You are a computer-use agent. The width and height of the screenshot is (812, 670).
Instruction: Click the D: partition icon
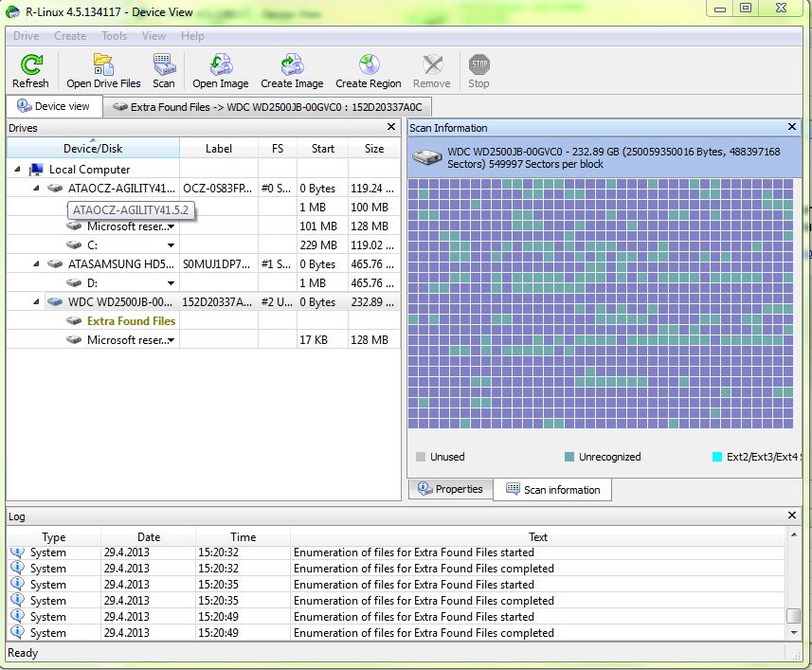[74, 282]
